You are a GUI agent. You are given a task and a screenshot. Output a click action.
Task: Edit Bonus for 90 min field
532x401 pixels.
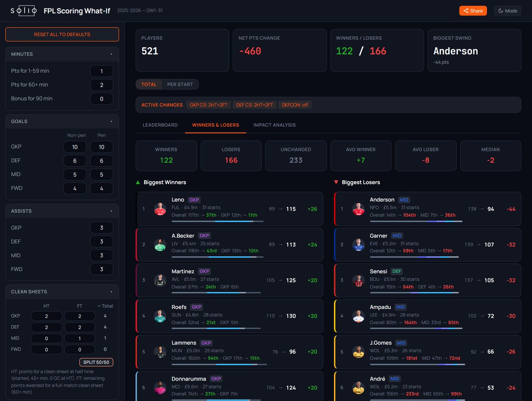click(102, 98)
